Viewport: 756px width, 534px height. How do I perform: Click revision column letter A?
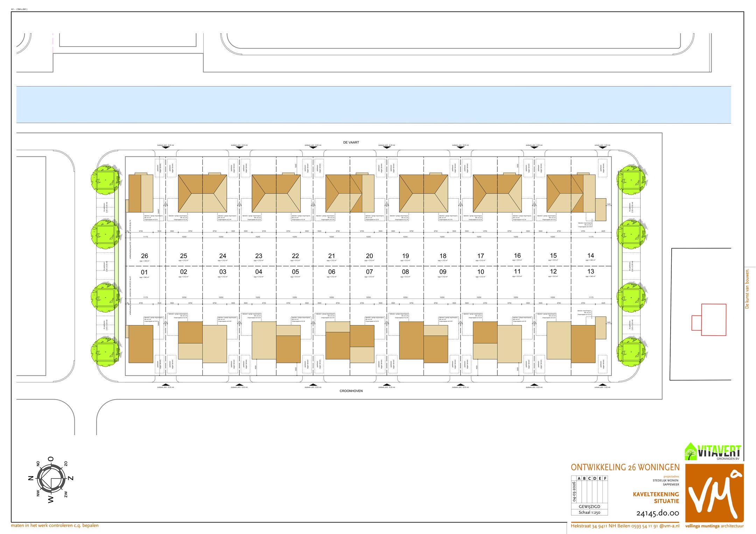click(579, 478)
